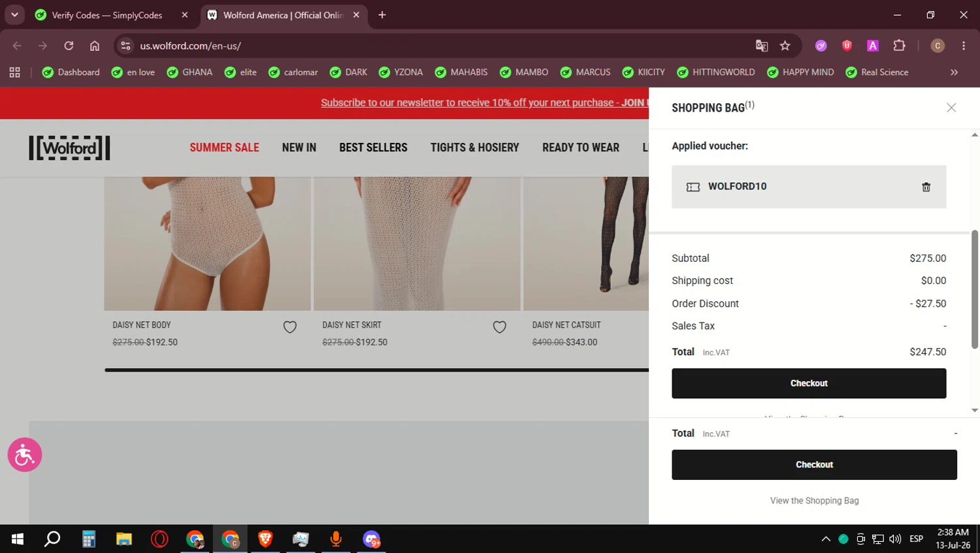Image resolution: width=980 pixels, height=553 pixels.
Task: Click the shopping bag vertical scrollbar thumb
Action: pyautogui.click(x=975, y=289)
